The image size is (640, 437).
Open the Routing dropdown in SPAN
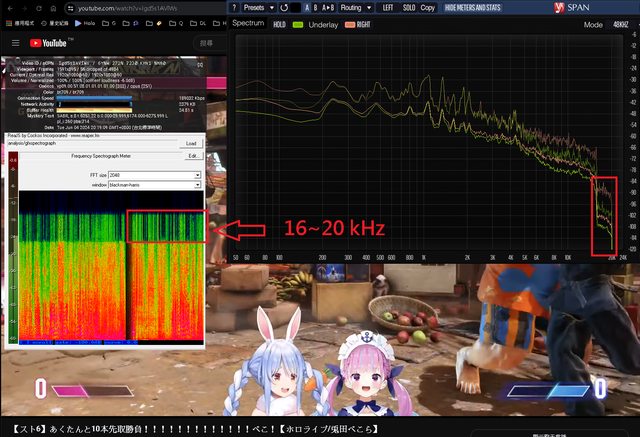[x=356, y=7]
